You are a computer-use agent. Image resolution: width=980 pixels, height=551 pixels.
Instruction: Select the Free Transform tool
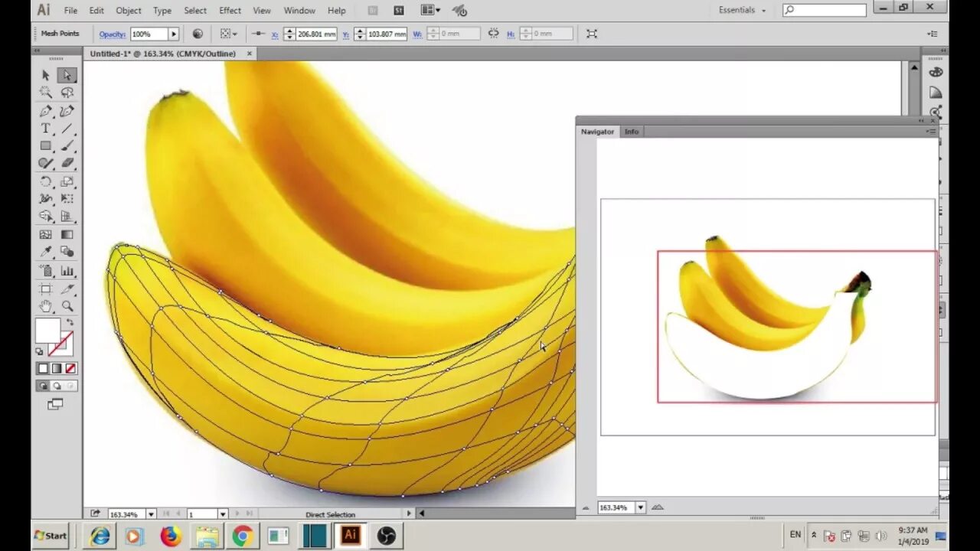point(67,199)
